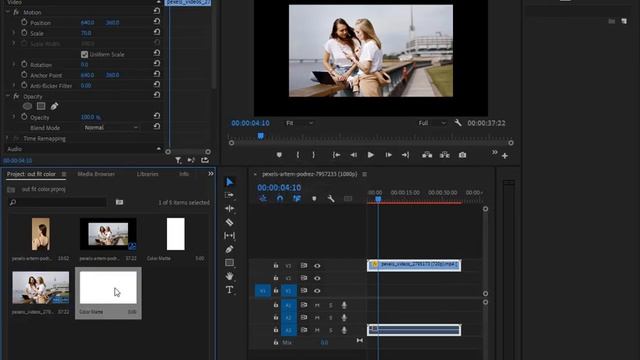Open the Button Editor plus icon
Screen dimensions: 640x360
(x=505, y=156)
